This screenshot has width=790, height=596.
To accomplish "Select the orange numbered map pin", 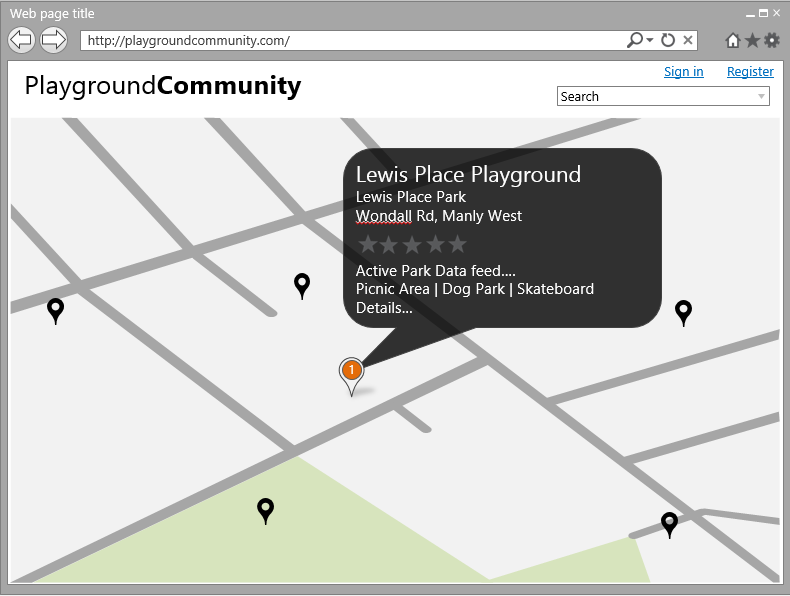I will (x=351, y=372).
